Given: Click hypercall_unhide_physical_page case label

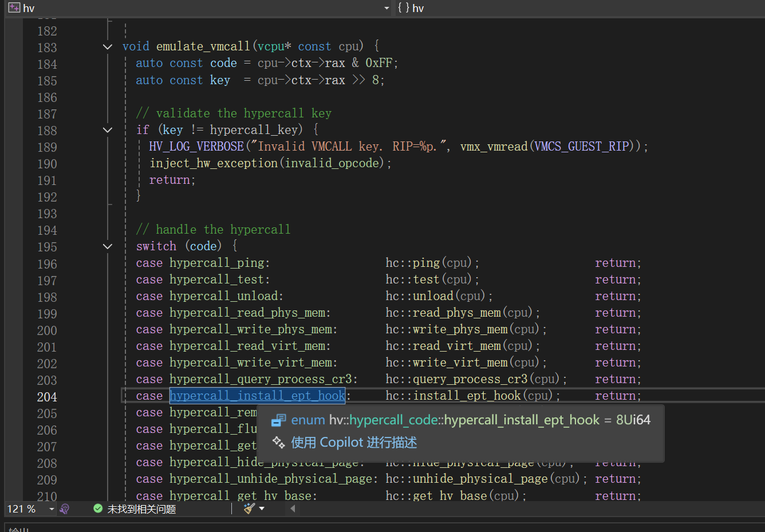Looking at the screenshot, I should [x=274, y=479].
